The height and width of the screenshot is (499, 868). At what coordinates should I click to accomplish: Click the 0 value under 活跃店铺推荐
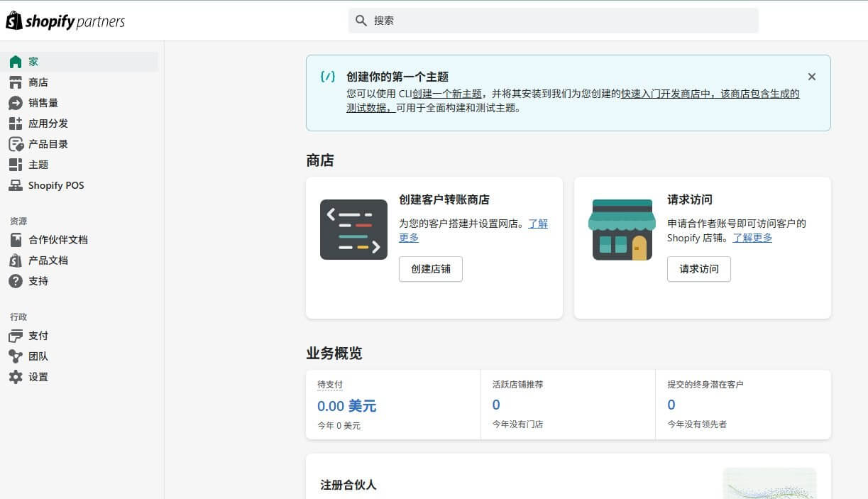496,405
